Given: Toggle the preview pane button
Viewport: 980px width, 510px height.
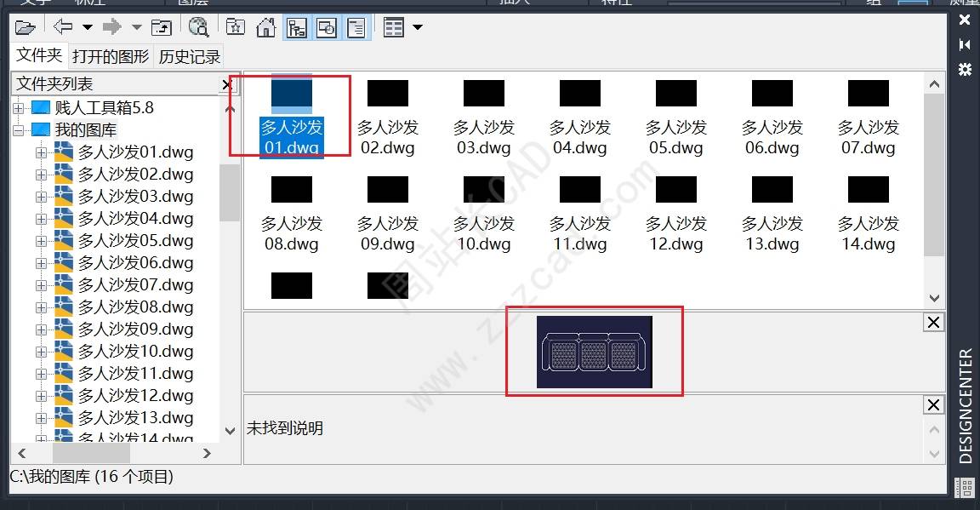Looking at the screenshot, I should tap(327, 27).
